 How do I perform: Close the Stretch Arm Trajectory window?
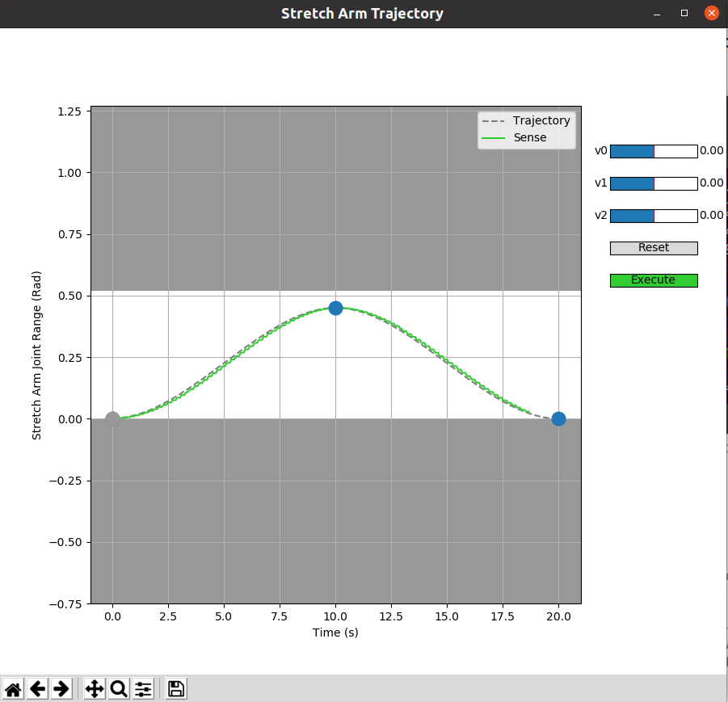click(711, 13)
